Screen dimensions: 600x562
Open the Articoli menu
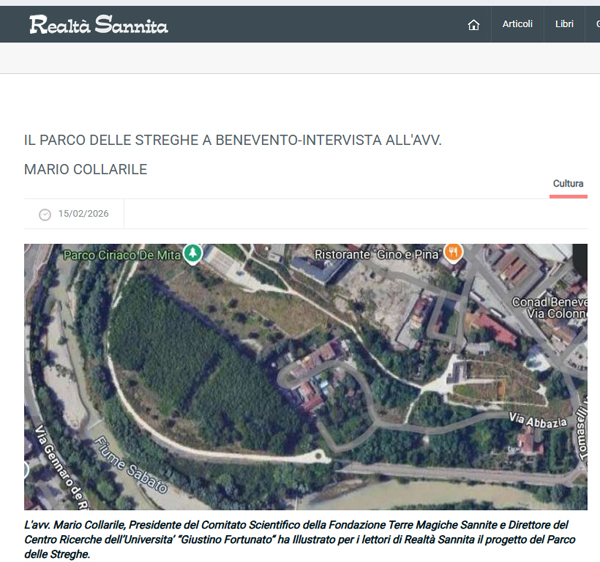(x=517, y=25)
